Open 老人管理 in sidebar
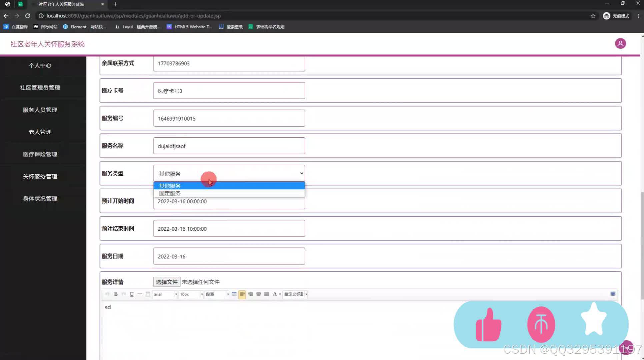 (x=40, y=132)
